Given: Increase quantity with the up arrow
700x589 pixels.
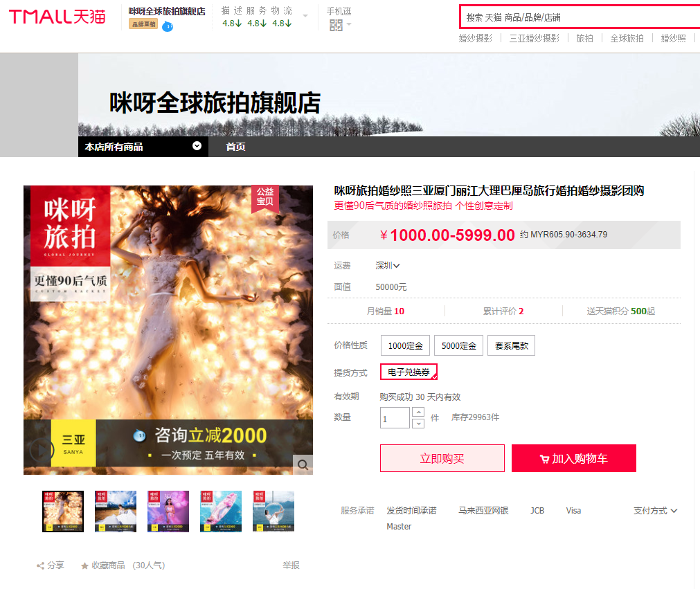Looking at the screenshot, I should (x=418, y=412).
